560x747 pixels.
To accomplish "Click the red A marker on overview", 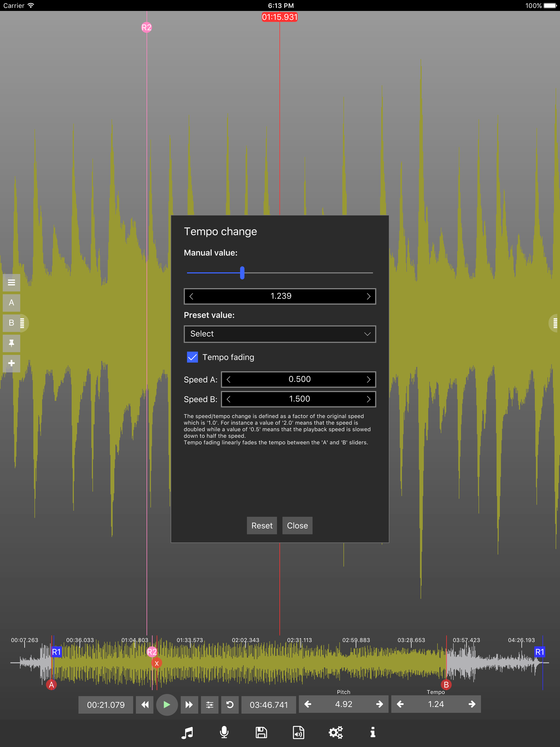I will [51, 685].
